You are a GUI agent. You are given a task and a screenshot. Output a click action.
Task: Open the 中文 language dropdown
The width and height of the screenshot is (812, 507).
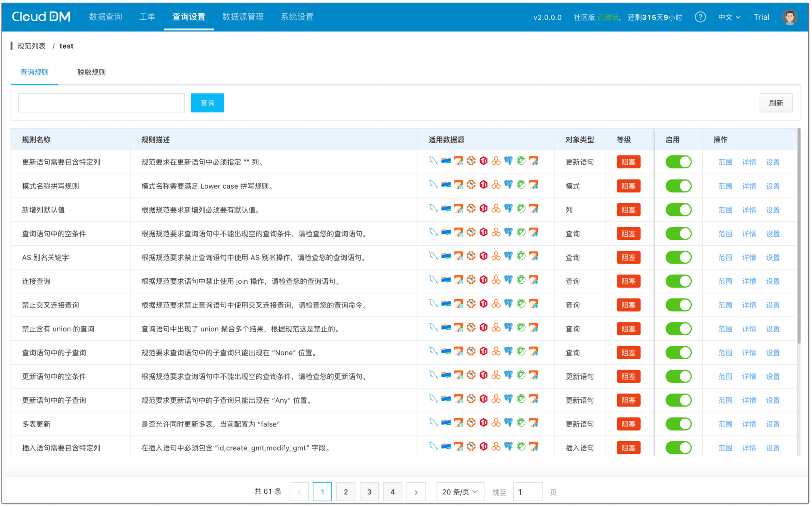[x=729, y=17]
